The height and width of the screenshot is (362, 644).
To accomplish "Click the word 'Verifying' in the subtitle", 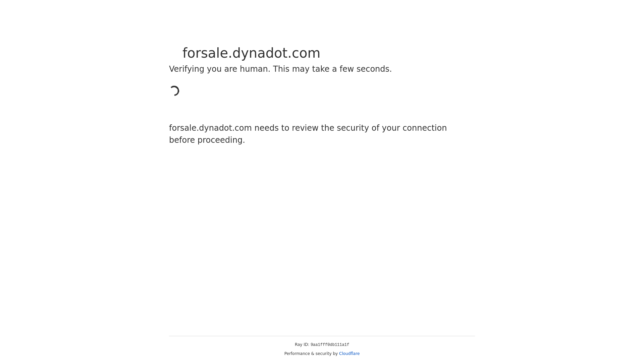I will 187,69.
